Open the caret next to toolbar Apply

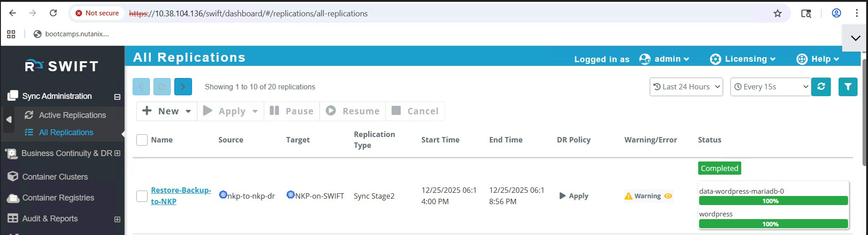pyautogui.click(x=255, y=111)
